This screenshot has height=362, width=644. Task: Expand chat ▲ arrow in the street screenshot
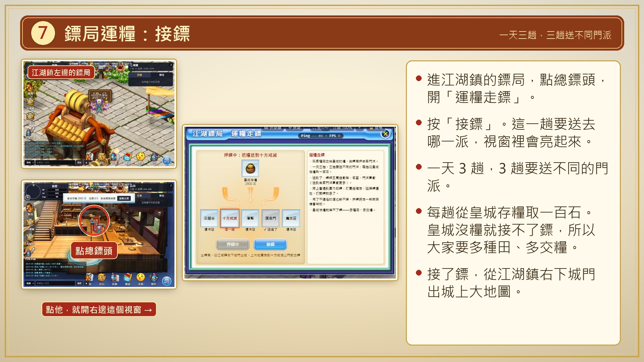[87, 163]
